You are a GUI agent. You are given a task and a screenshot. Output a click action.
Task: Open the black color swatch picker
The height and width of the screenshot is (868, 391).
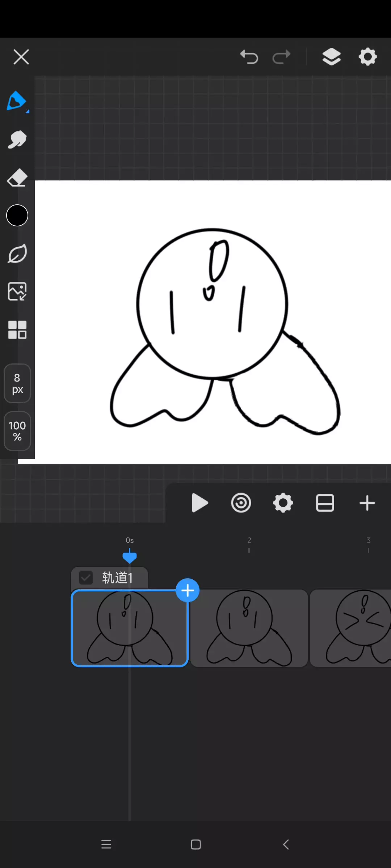pyautogui.click(x=17, y=216)
